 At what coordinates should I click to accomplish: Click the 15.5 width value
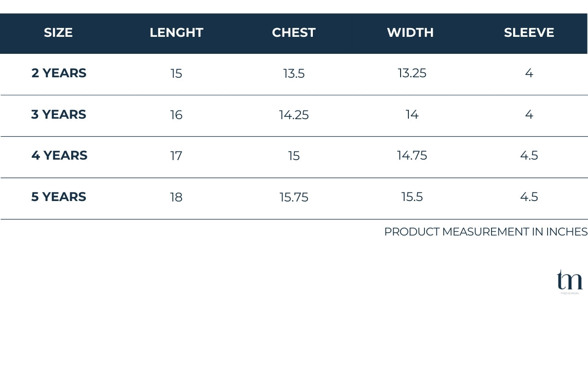point(412,197)
